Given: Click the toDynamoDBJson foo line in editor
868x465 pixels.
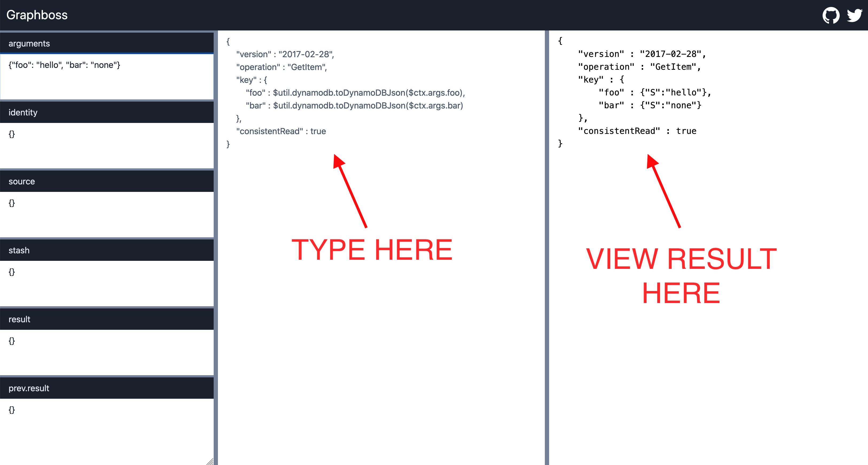Looking at the screenshot, I should 355,93.
